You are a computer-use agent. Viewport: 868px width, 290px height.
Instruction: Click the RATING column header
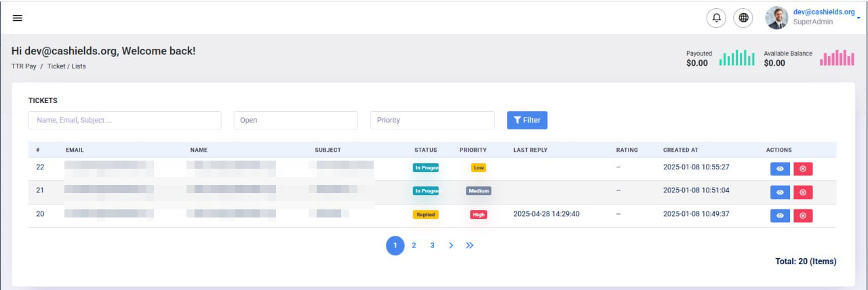coord(627,150)
